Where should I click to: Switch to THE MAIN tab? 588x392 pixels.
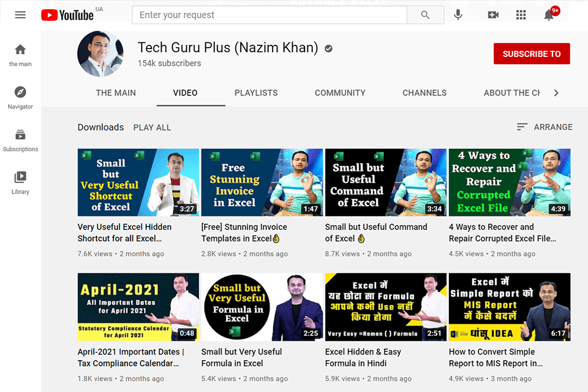pos(116,92)
